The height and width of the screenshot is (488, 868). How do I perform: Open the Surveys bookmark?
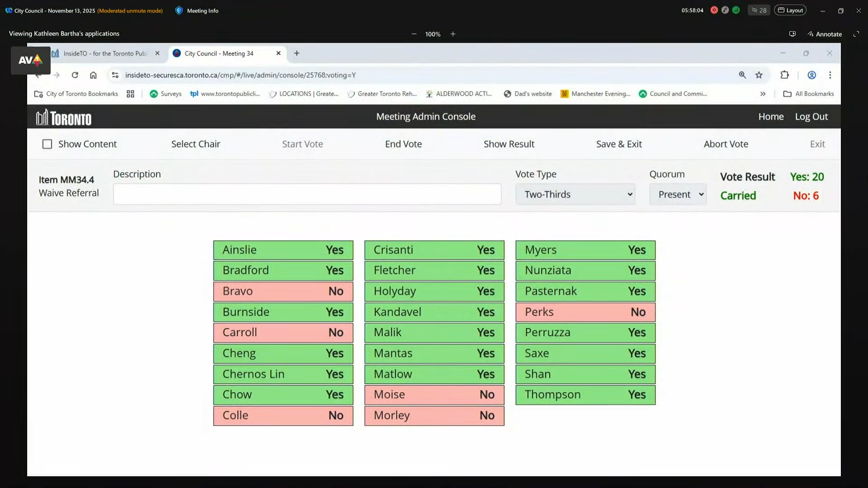pyautogui.click(x=166, y=94)
